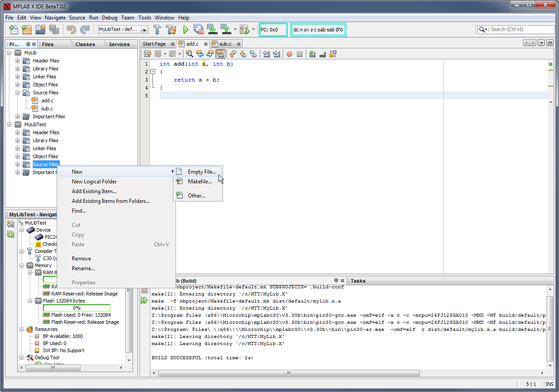The width and height of the screenshot is (559, 392).
Task: Click the Build Project hammer icon
Action: pyautogui.click(x=157, y=30)
